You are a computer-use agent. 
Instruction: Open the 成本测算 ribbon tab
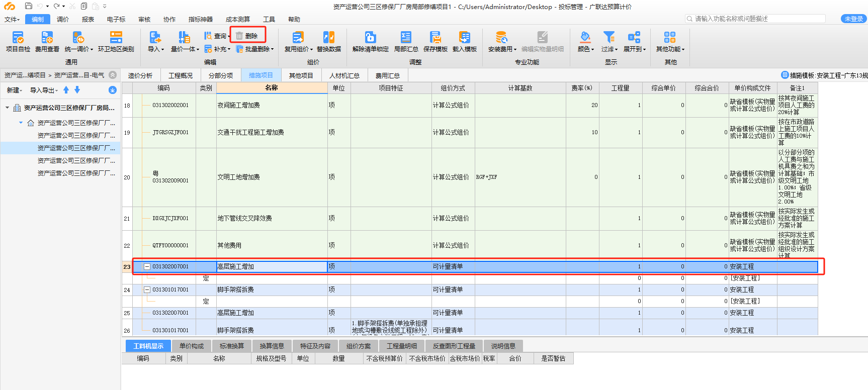click(238, 20)
